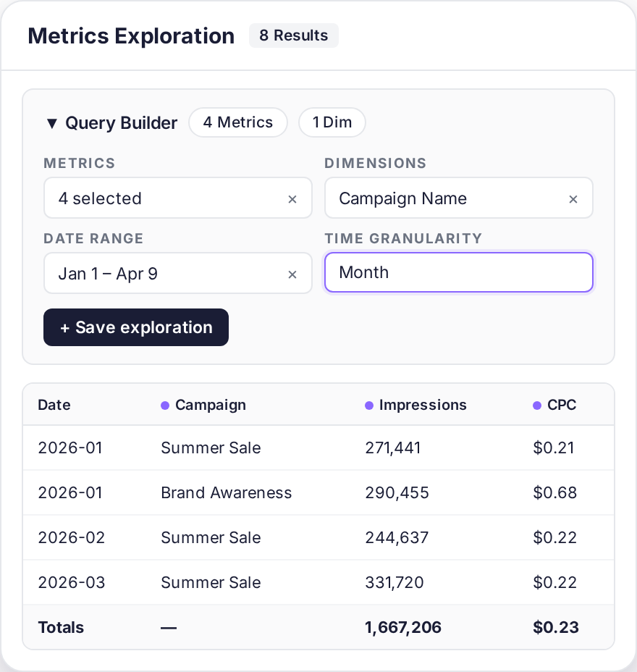Click the purple dot beside Campaign
Screen dimensions: 637x672
(x=165, y=406)
